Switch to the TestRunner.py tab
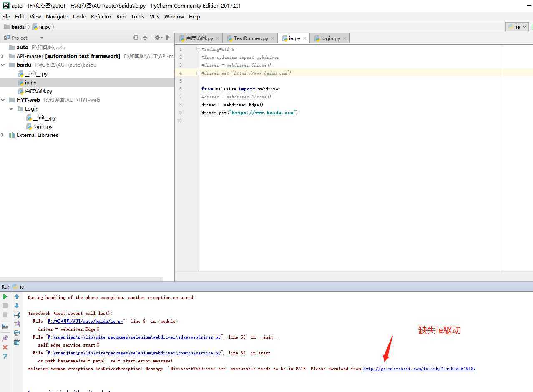This screenshot has height=392, width=533. 250,38
